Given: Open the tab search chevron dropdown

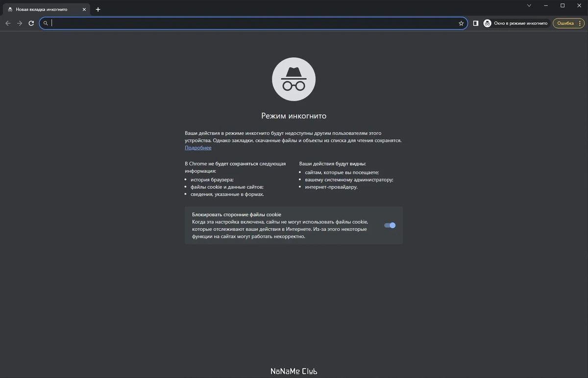Looking at the screenshot, I should pos(529,5).
